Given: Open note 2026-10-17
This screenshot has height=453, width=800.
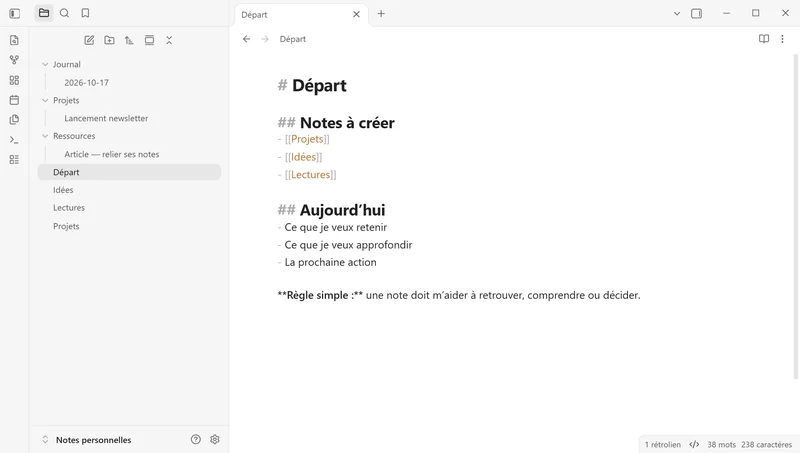Looking at the screenshot, I should (86, 83).
